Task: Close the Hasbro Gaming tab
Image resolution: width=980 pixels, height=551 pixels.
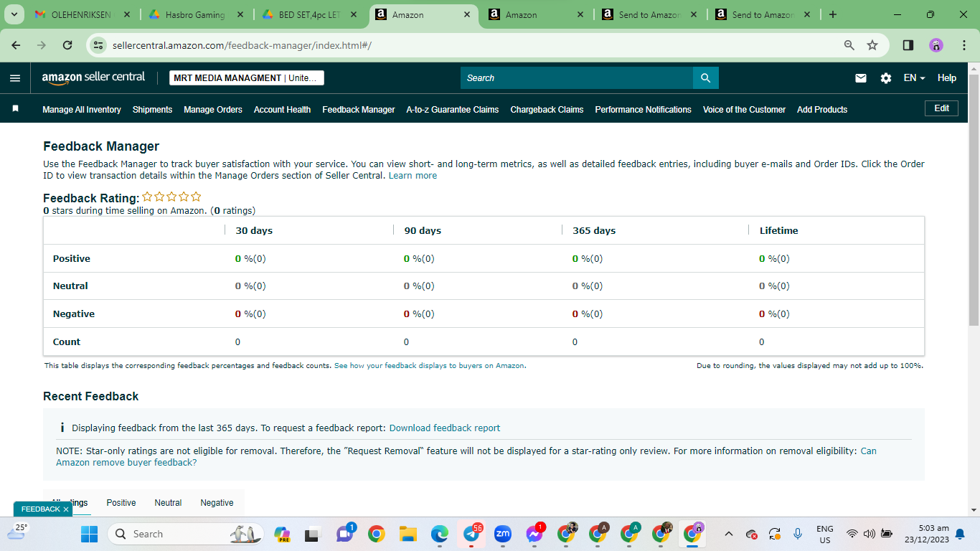Action: pyautogui.click(x=240, y=14)
